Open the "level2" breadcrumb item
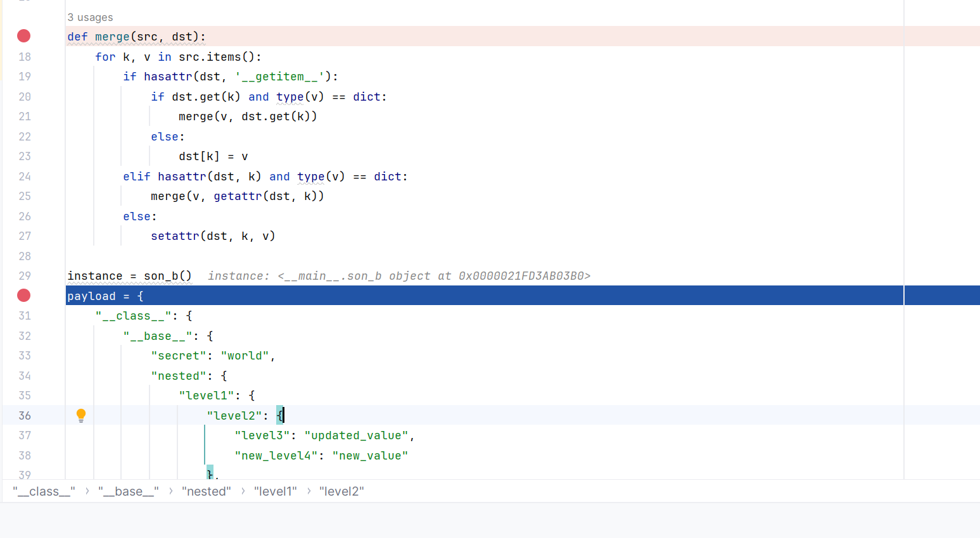Image resolution: width=980 pixels, height=538 pixels. pos(341,492)
